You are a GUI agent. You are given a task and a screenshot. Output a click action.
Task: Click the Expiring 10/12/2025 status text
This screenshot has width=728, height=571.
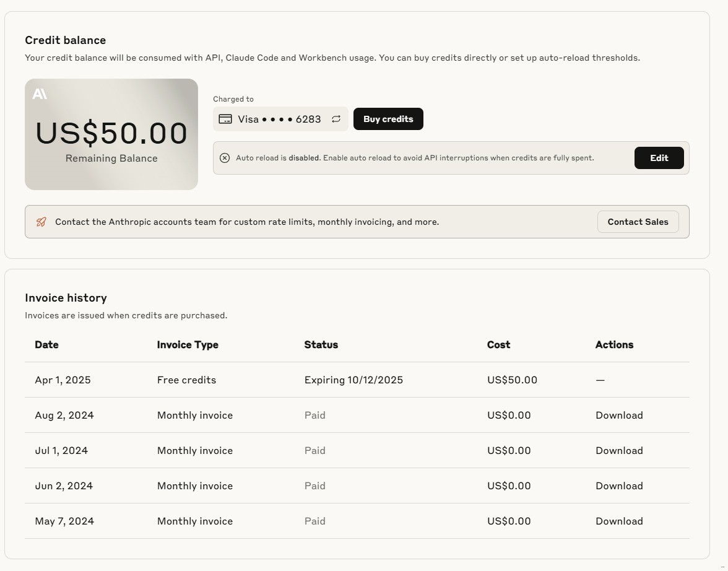pyautogui.click(x=353, y=380)
